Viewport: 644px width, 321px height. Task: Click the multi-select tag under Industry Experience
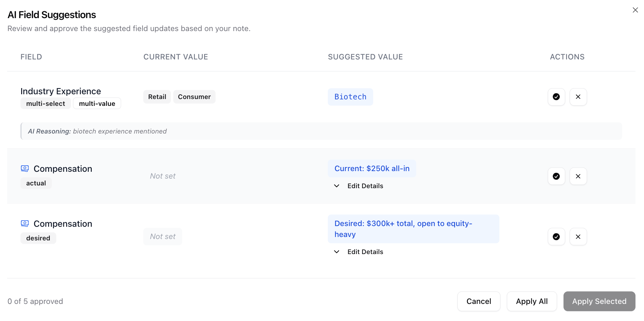tap(46, 103)
